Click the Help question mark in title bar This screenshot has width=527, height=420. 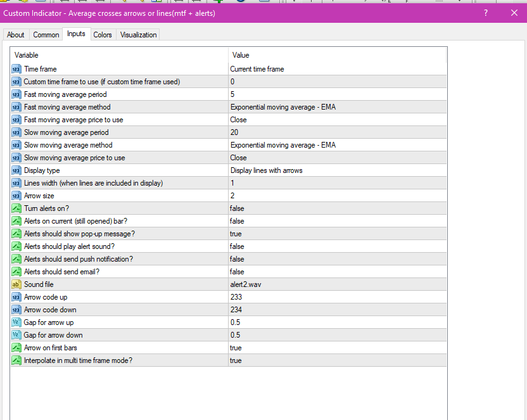486,13
